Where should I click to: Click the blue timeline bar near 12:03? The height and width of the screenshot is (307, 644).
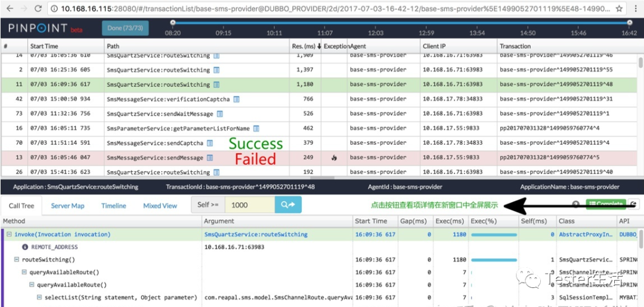[376, 23]
